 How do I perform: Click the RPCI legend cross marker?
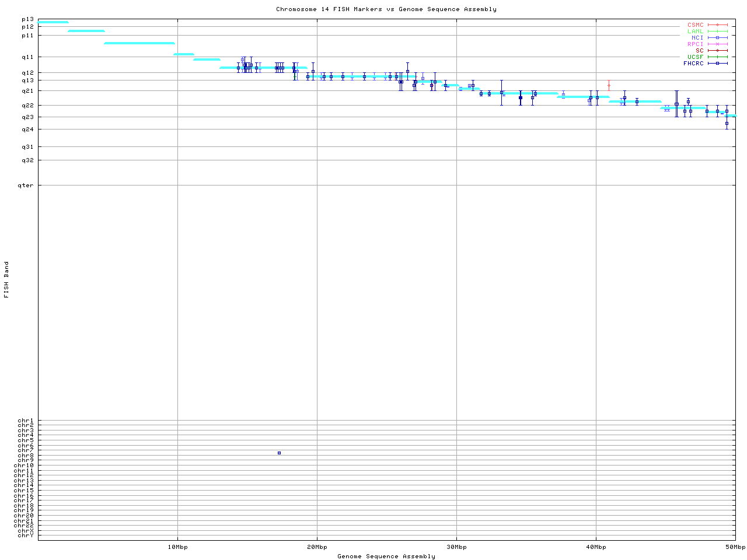pos(717,44)
